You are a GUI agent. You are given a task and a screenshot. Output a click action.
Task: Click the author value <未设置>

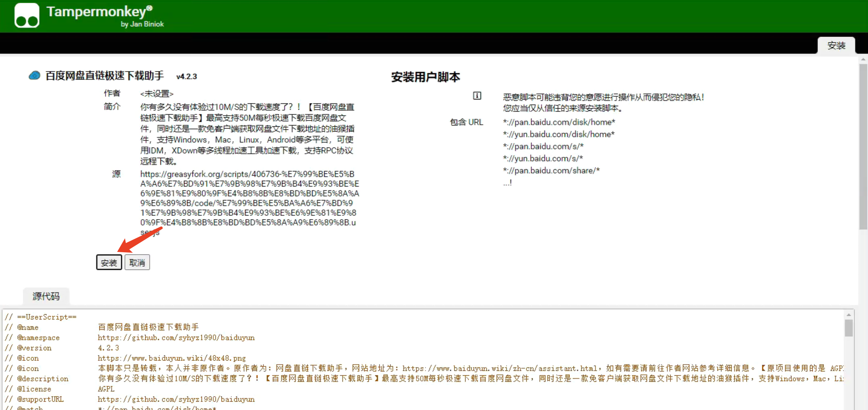157,94
